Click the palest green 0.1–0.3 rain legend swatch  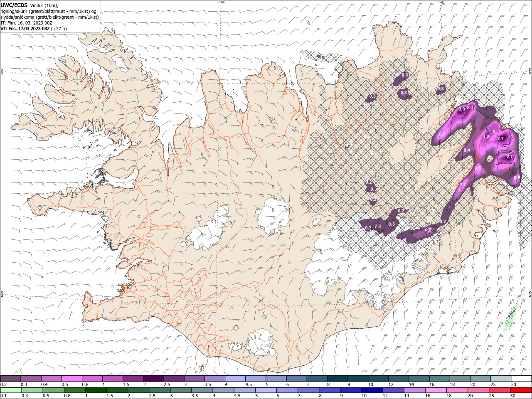click(11, 390)
